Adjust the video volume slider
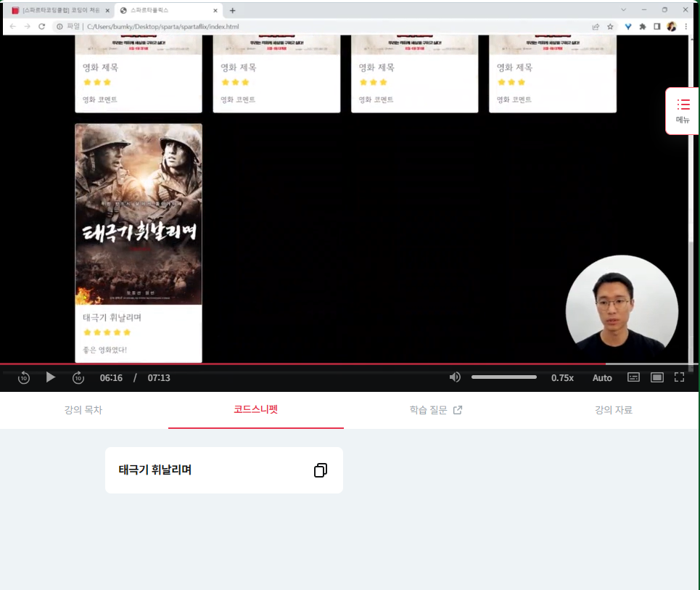 tap(504, 377)
